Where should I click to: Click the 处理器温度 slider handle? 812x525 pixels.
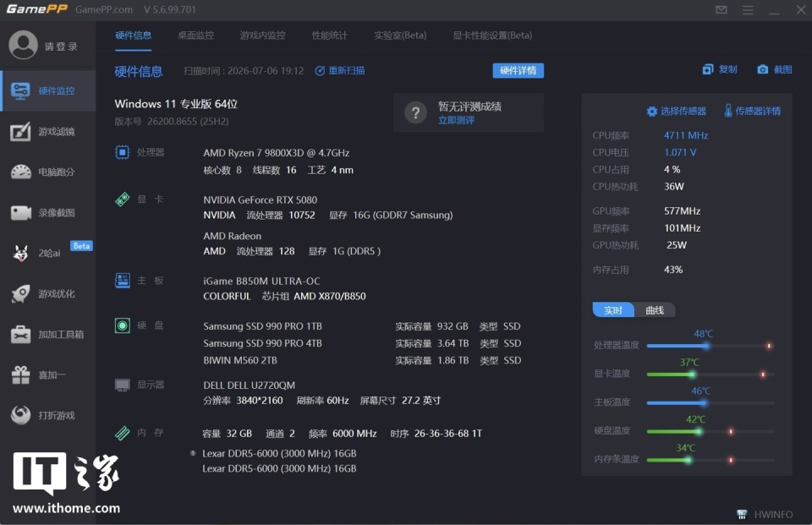pyautogui.click(x=705, y=345)
